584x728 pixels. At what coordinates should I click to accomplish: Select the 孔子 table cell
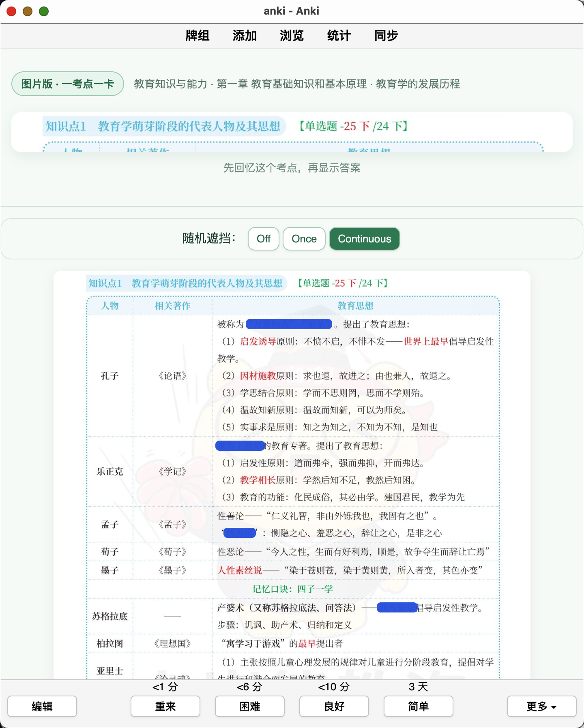click(110, 376)
